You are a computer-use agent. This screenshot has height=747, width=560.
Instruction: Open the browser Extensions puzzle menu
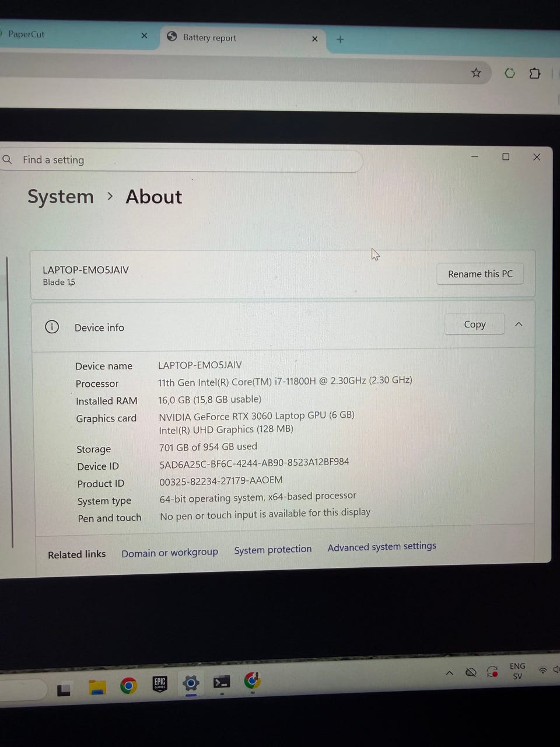534,74
